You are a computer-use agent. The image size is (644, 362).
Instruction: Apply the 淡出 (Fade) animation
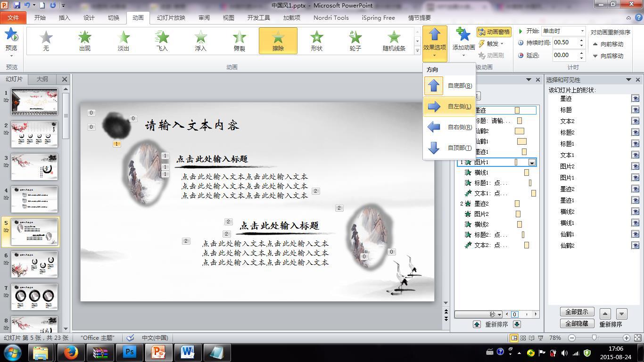click(x=124, y=41)
